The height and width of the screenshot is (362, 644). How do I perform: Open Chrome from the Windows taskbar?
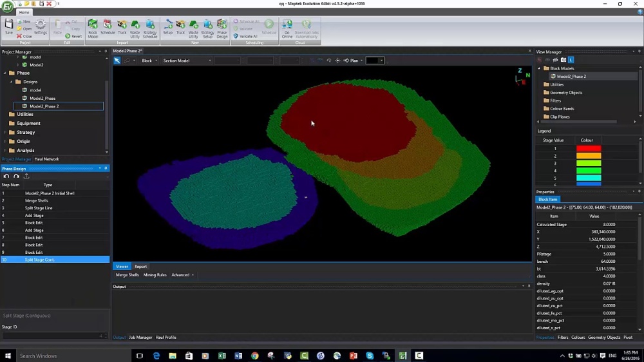click(254, 356)
